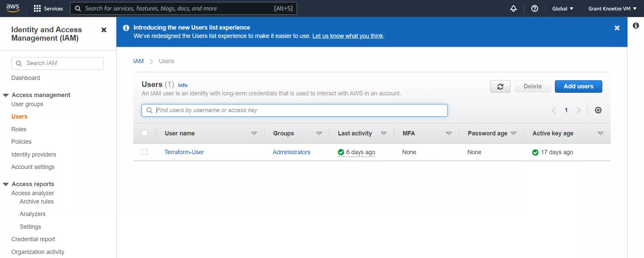
Task: Click the IAM breadcrumb link
Action: (138, 61)
